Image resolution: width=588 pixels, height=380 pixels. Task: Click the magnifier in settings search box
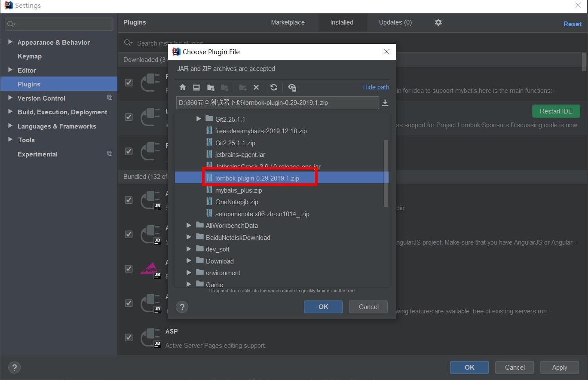point(11,24)
